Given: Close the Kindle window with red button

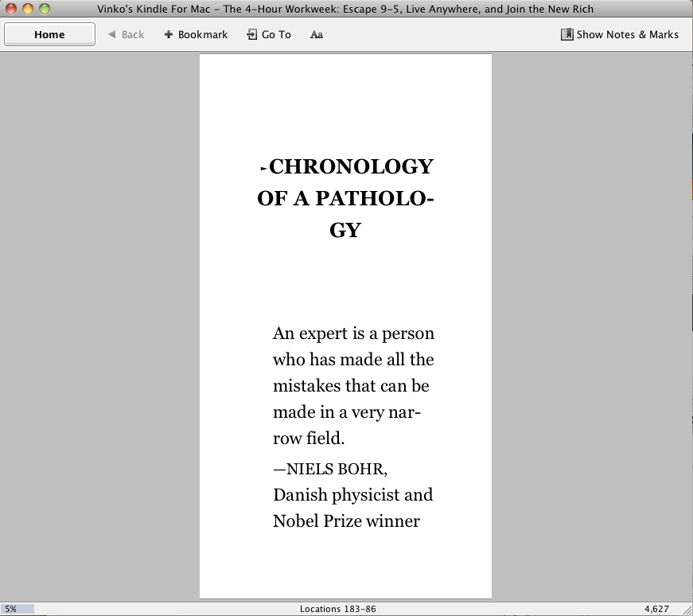Looking at the screenshot, I should click(x=11, y=9).
